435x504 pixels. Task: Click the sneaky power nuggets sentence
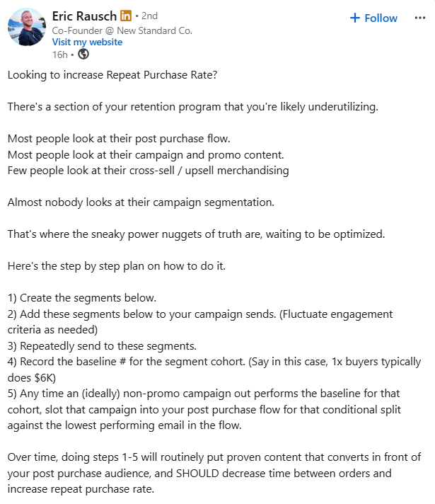coord(196,234)
